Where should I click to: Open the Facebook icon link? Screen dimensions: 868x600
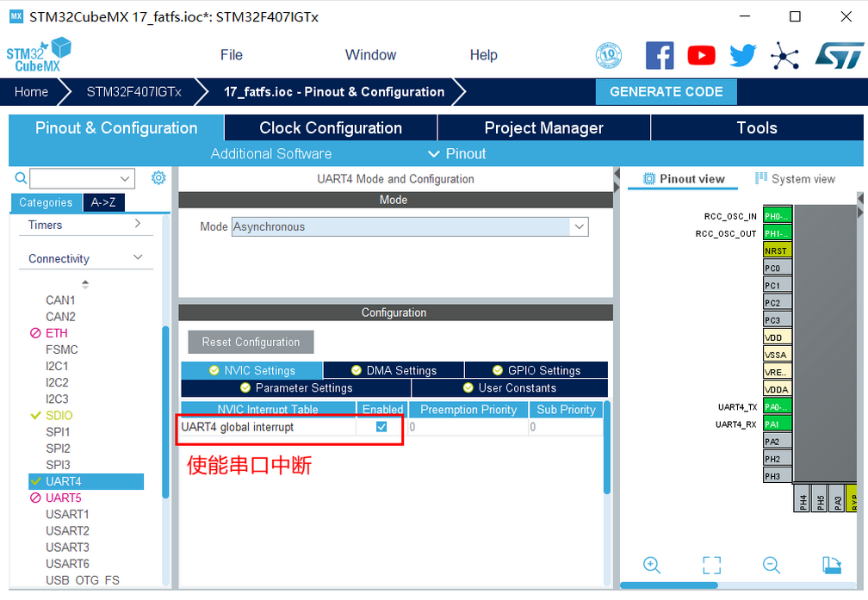click(x=660, y=56)
